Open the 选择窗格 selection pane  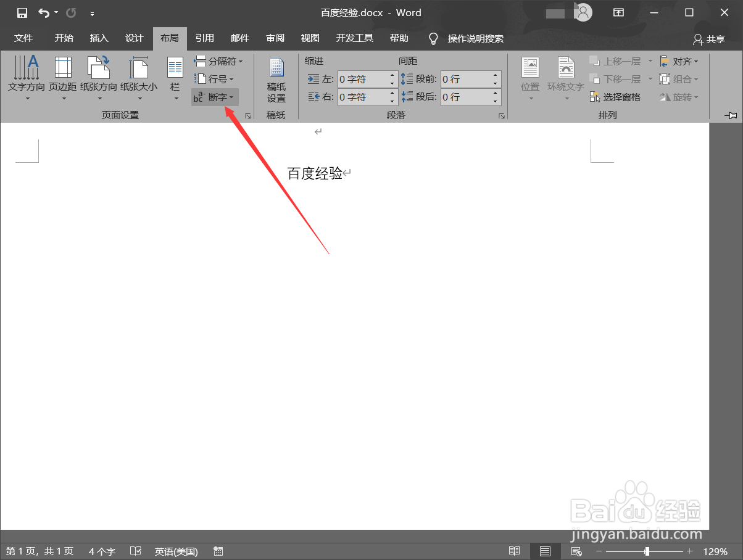[x=615, y=97]
